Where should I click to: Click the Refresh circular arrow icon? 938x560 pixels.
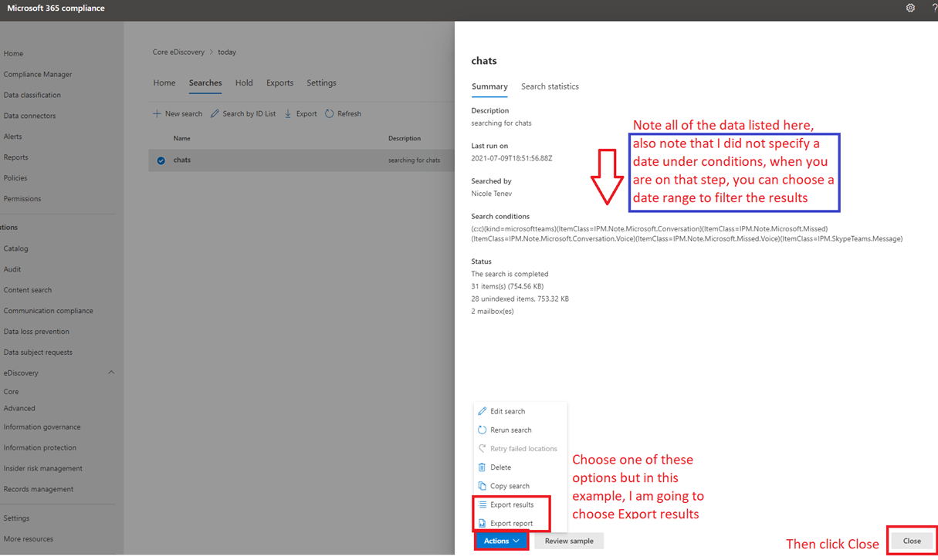click(330, 113)
